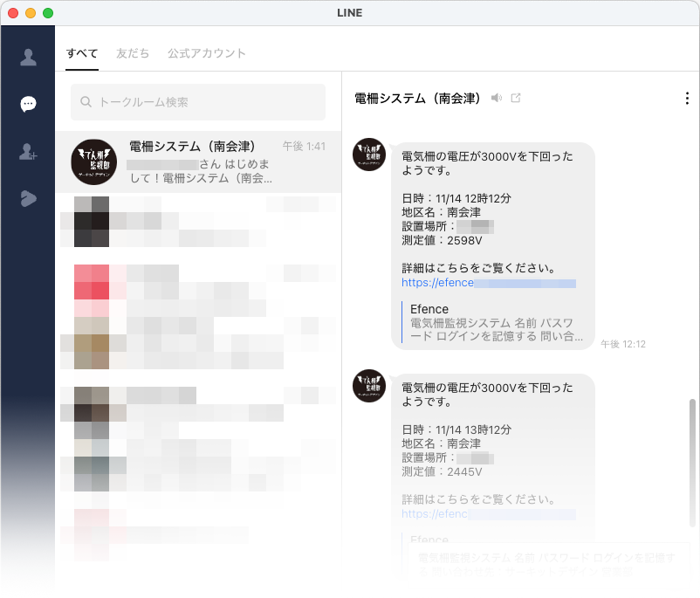Focus the トークルーム検索 search field

tap(198, 102)
